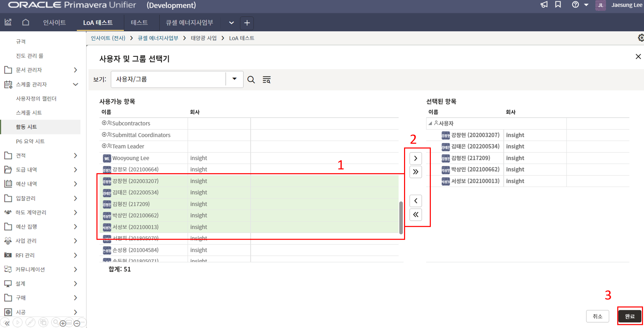Image resolution: width=644 pixels, height=328 pixels.
Task: Open the 보기 사용자/그룹 dropdown
Action: (234, 79)
